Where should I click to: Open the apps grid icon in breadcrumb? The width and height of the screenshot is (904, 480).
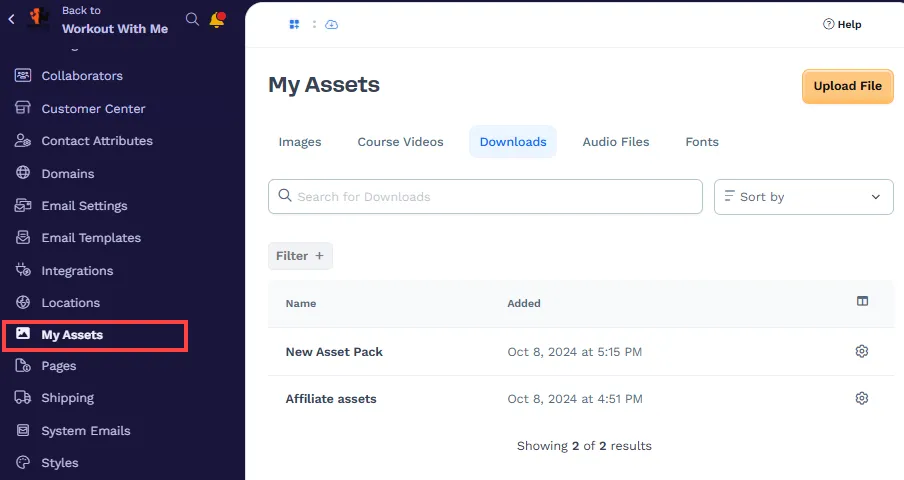[x=295, y=24]
